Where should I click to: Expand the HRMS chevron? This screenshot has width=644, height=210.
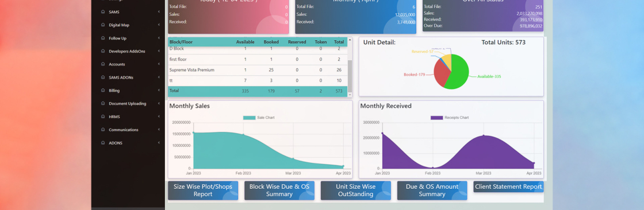point(159,117)
